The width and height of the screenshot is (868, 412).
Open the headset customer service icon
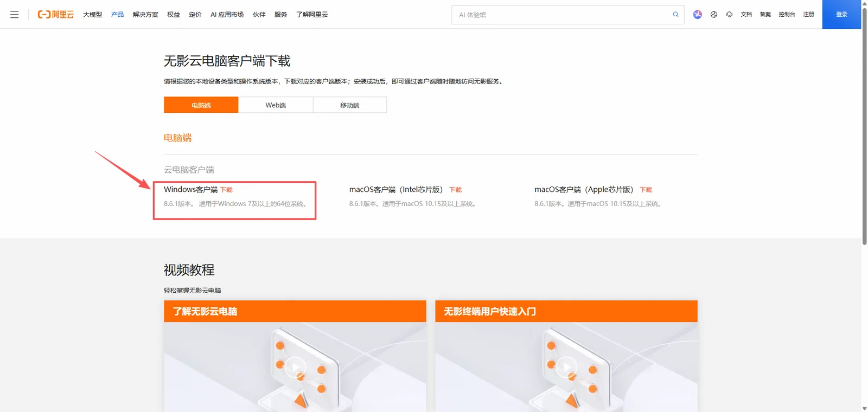729,15
